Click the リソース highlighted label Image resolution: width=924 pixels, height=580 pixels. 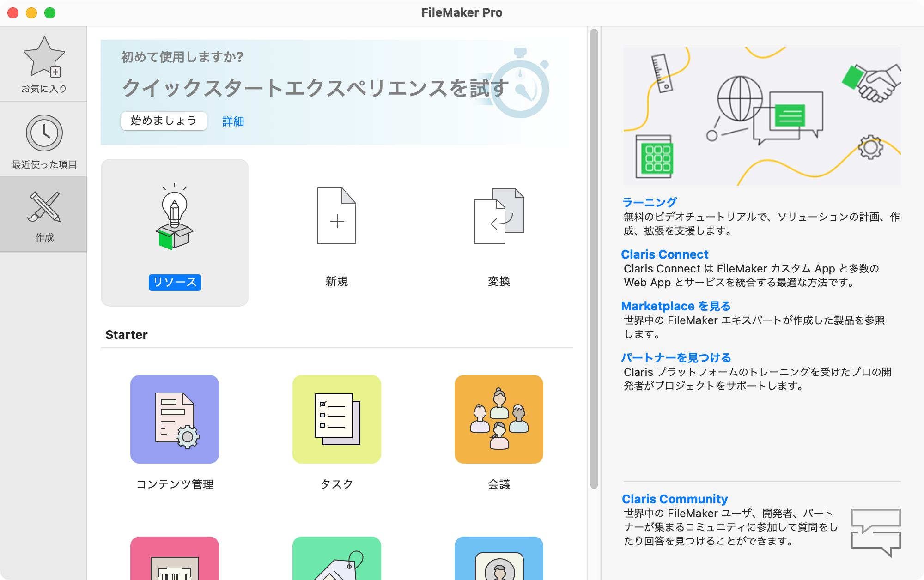click(175, 282)
